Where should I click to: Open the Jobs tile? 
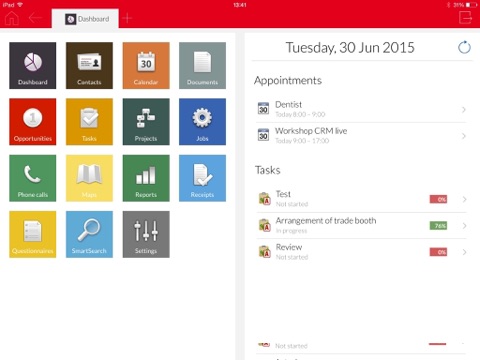tap(202, 122)
